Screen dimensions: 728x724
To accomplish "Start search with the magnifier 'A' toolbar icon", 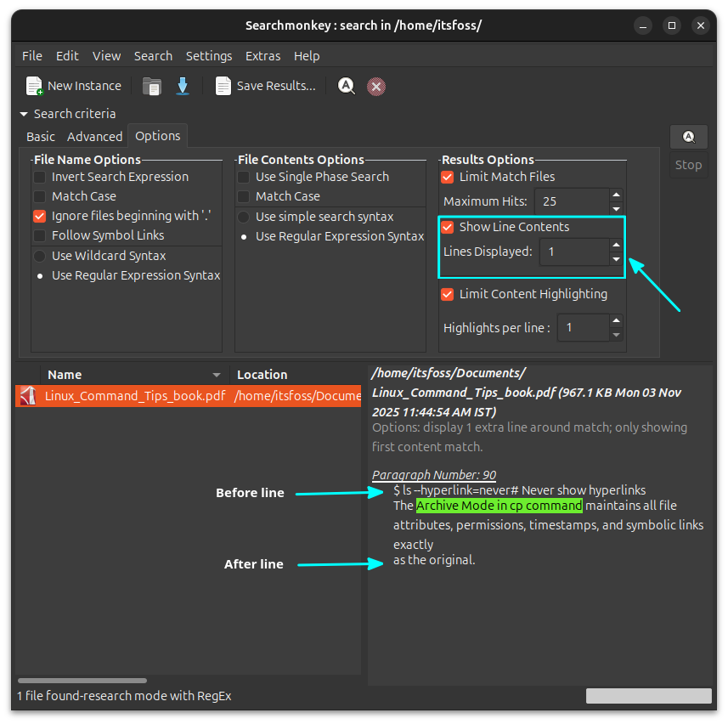I will tap(346, 85).
